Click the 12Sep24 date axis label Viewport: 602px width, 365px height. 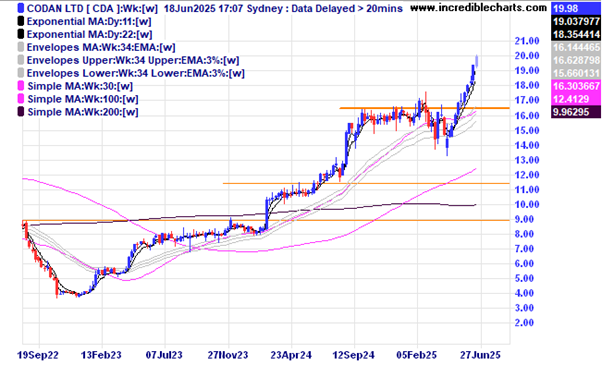tap(354, 355)
